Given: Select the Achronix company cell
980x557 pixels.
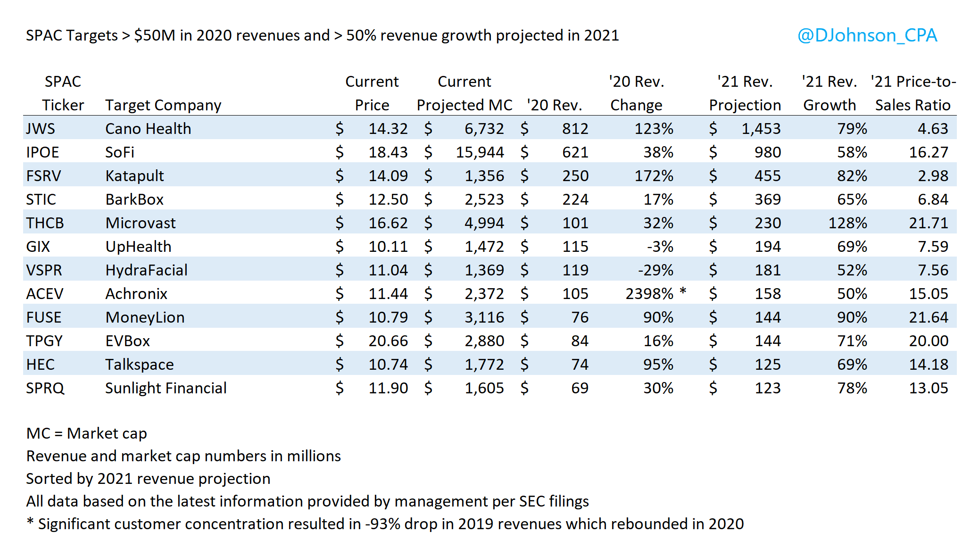Looking at the screenshot, I should point(136,294).
